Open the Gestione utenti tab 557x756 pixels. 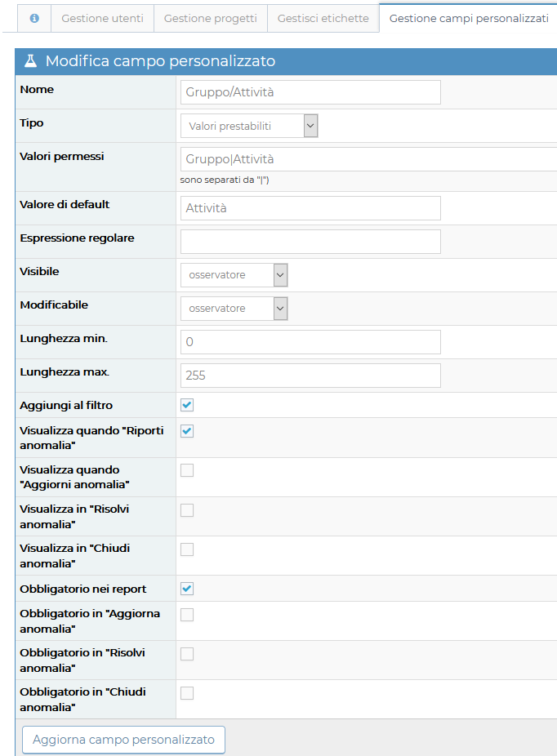102,18
